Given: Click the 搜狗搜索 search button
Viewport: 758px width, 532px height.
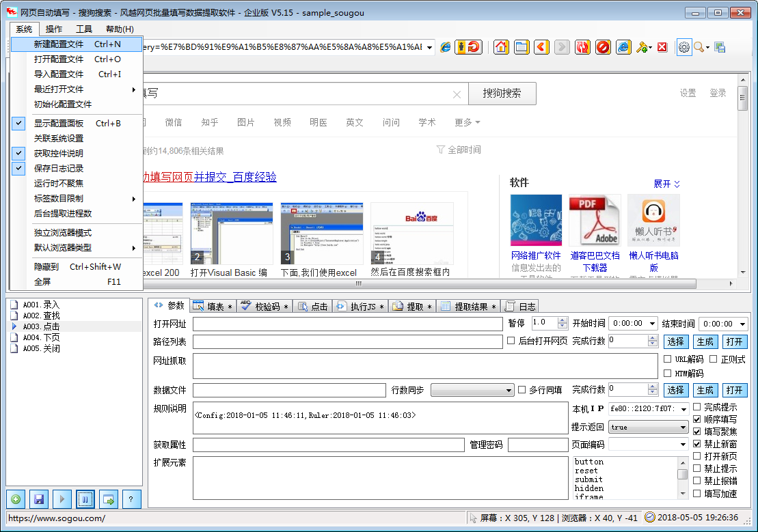Looking at the screenshot, I should click(x=502, y=94).
